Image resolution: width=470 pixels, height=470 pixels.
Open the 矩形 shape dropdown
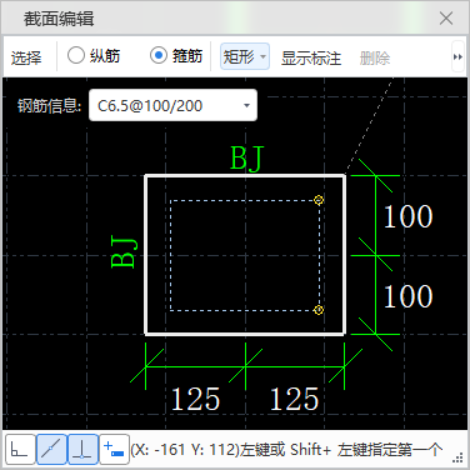click(x=245, y=56)
